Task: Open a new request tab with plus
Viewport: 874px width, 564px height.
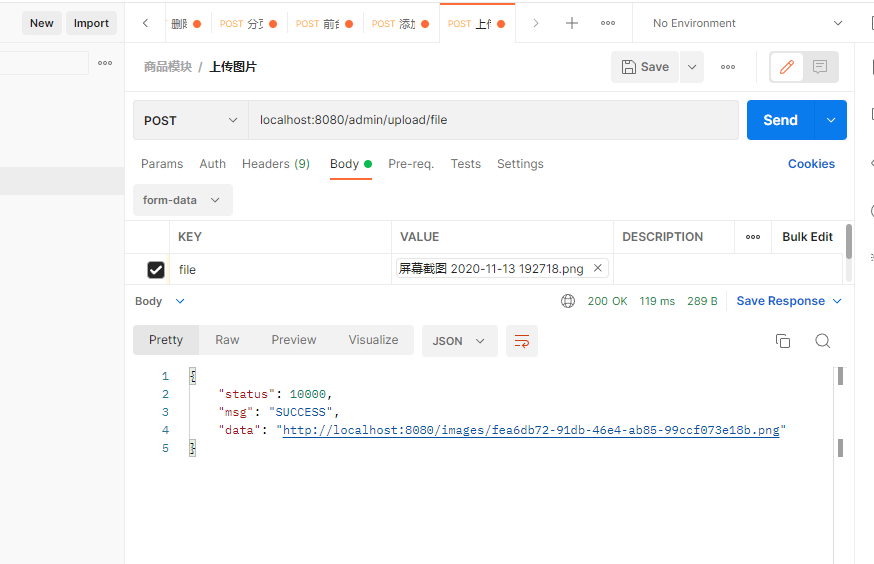Action: (572, 23)
